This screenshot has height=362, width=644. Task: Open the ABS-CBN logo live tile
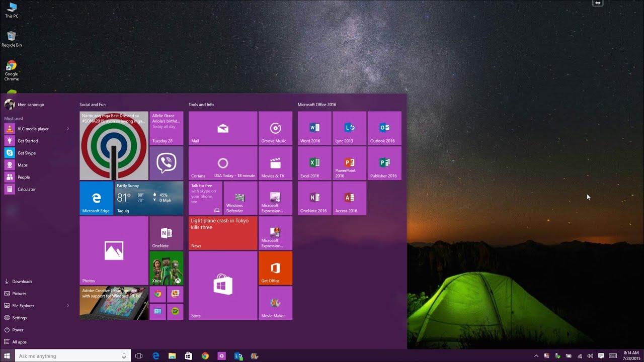coord(114,146)
